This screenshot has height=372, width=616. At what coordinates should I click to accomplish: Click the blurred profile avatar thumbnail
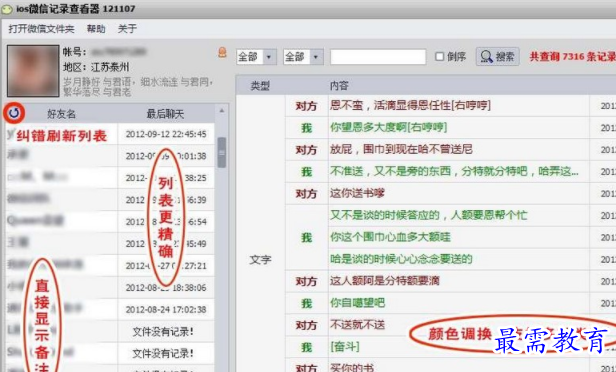33,71
